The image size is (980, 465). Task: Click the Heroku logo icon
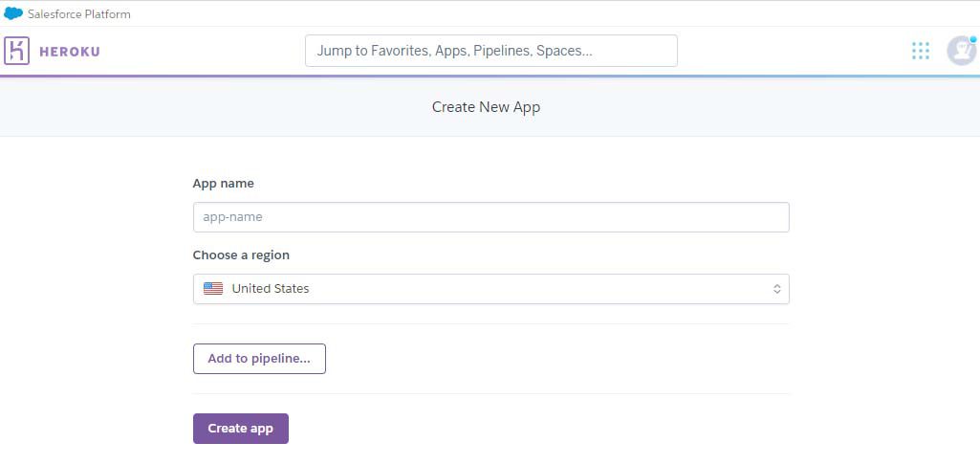tap(17, 51)
